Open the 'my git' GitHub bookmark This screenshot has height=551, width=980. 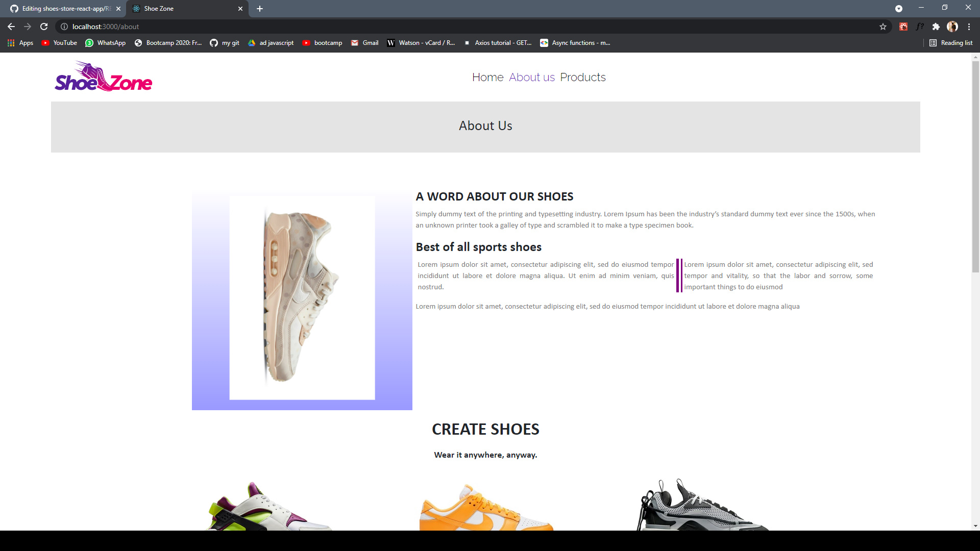225,43
